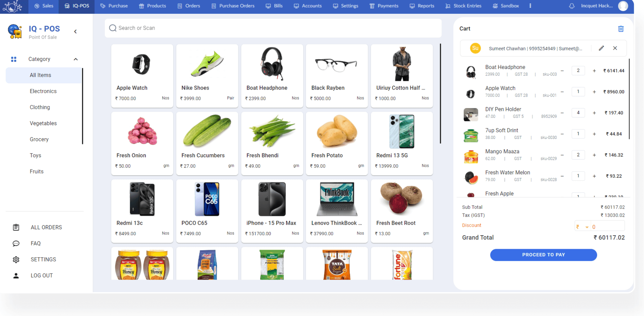
Task: Open the Sales menu
Action: [44, 6]
